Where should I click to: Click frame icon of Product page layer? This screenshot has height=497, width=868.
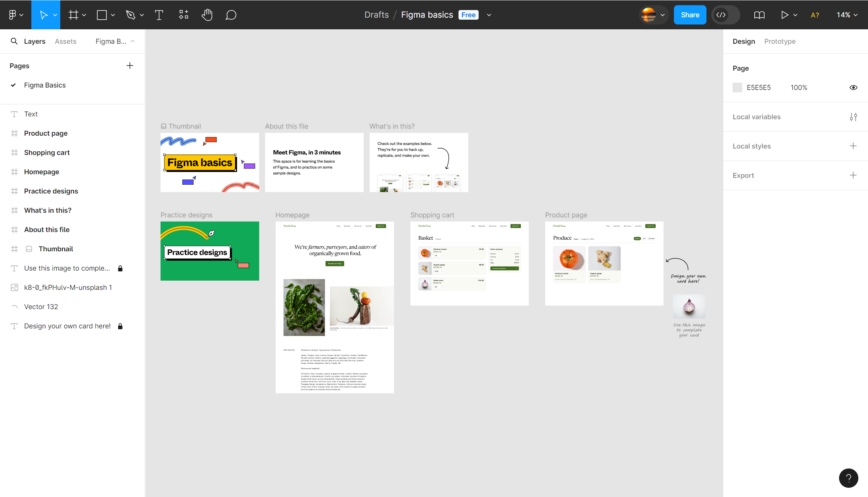[14, 133]
